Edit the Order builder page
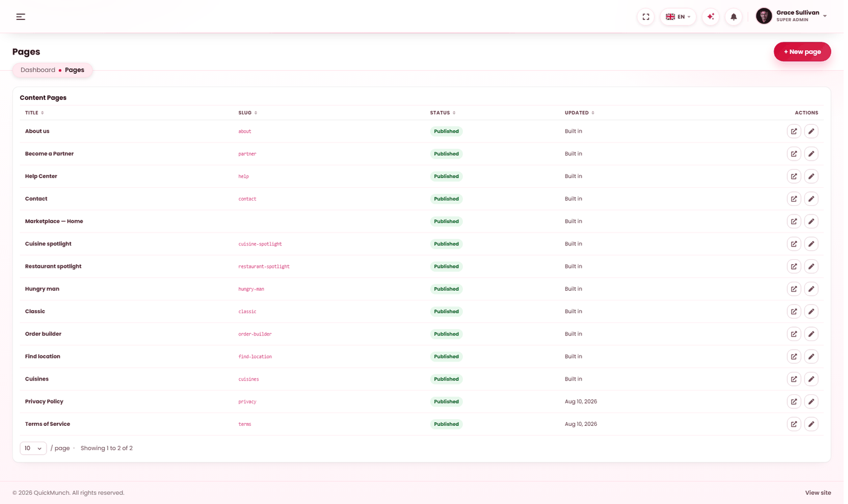The height and width of the screenshot is (504, 848). tap(811, 334)
